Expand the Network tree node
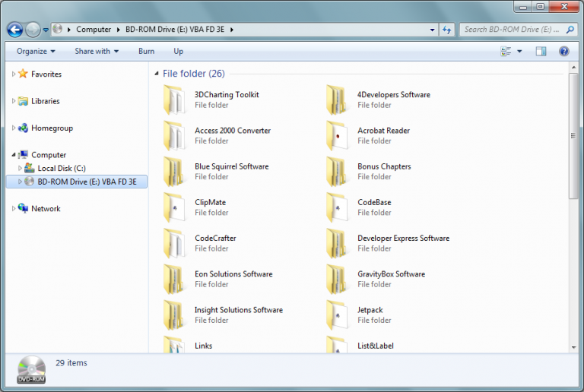This screenshot has width=584, height=392. click(14, 209)
